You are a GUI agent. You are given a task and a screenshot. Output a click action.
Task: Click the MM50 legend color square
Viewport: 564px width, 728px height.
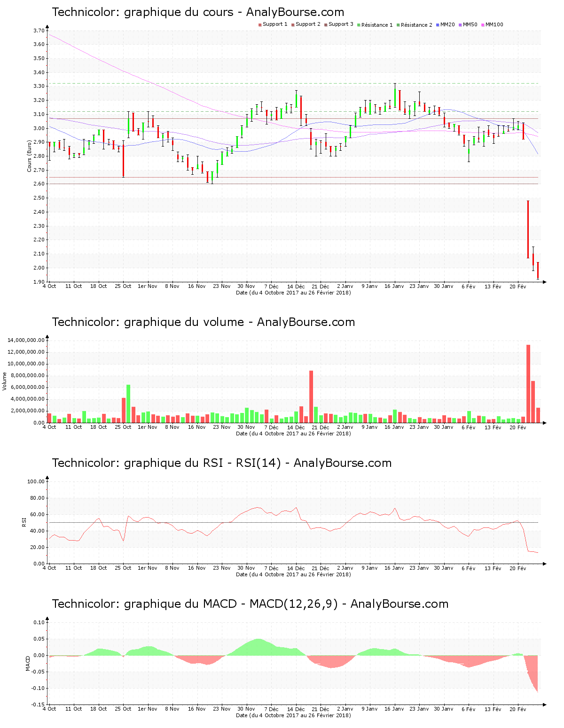[460, 25]
